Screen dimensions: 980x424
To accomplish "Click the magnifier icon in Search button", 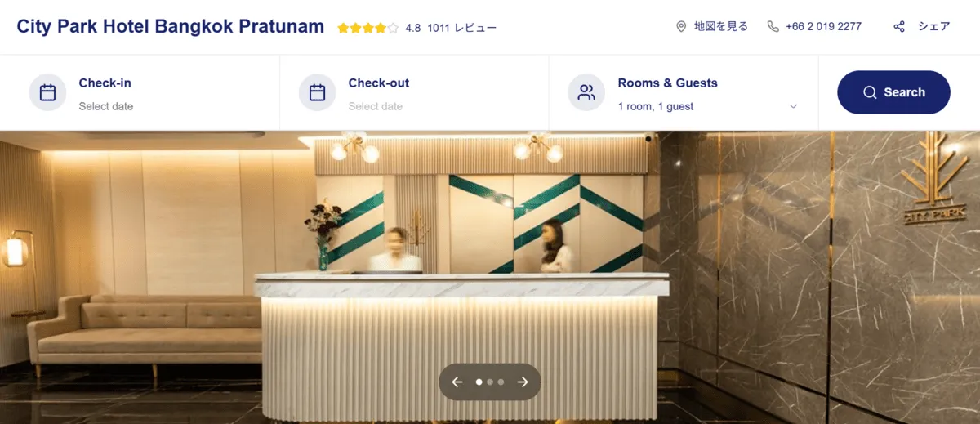I will [870, 92].
